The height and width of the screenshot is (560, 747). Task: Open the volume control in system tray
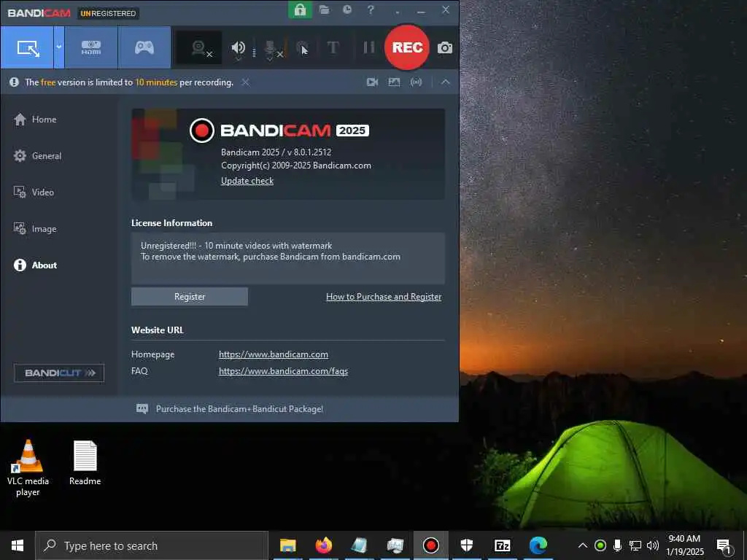click(653, 545)
